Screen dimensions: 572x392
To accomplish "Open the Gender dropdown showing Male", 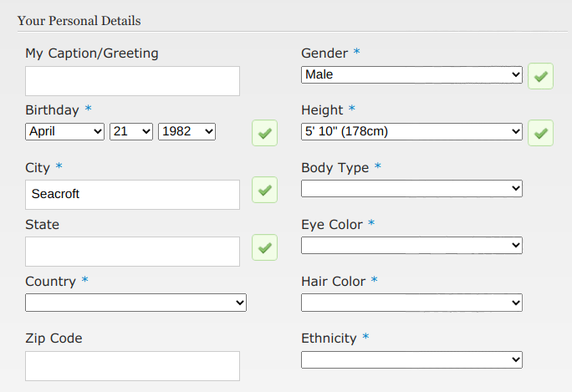I will (x=411, y=74).
